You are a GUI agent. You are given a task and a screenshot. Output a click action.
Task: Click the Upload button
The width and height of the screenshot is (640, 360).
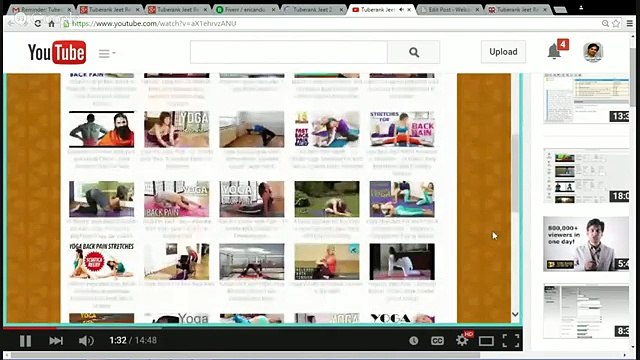point(503,52)
